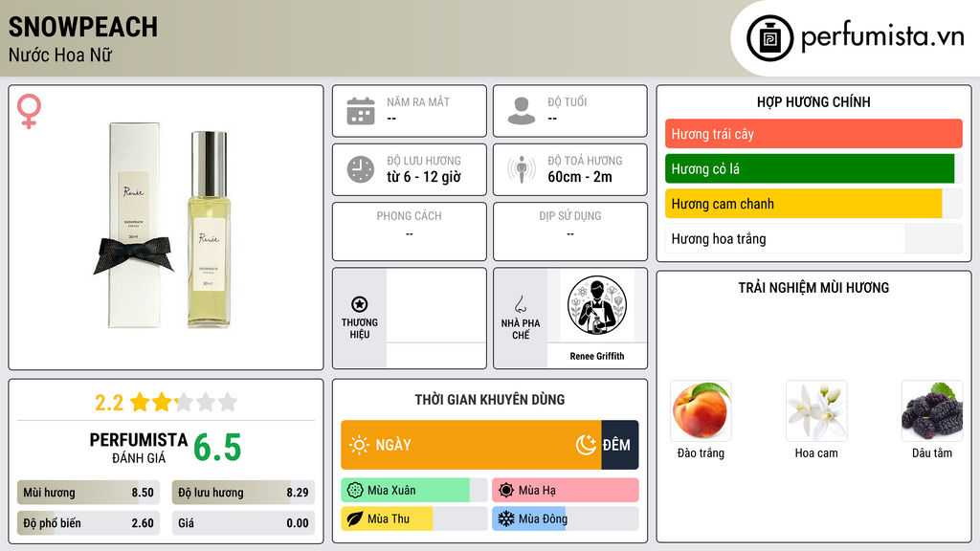The height and width of the screenshot is (551, 980).
Task: Select the Đào trắng peach note image
Action: click(701, 411)
